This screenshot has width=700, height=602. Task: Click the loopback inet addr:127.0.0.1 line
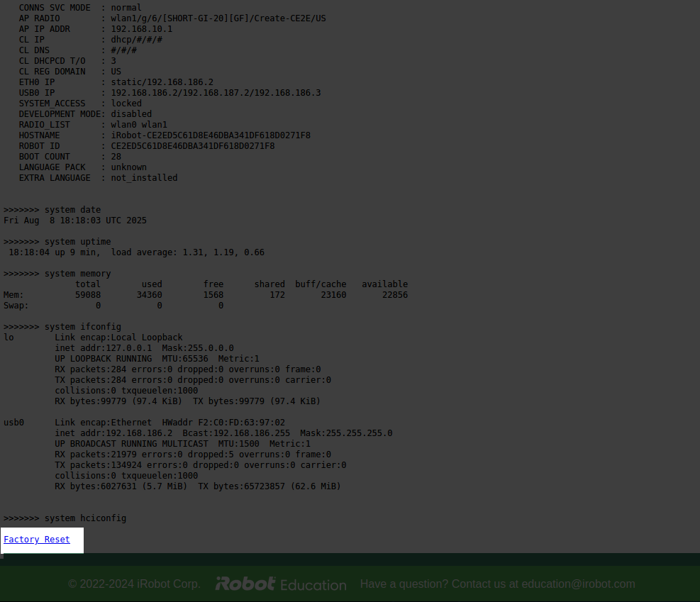144,348
